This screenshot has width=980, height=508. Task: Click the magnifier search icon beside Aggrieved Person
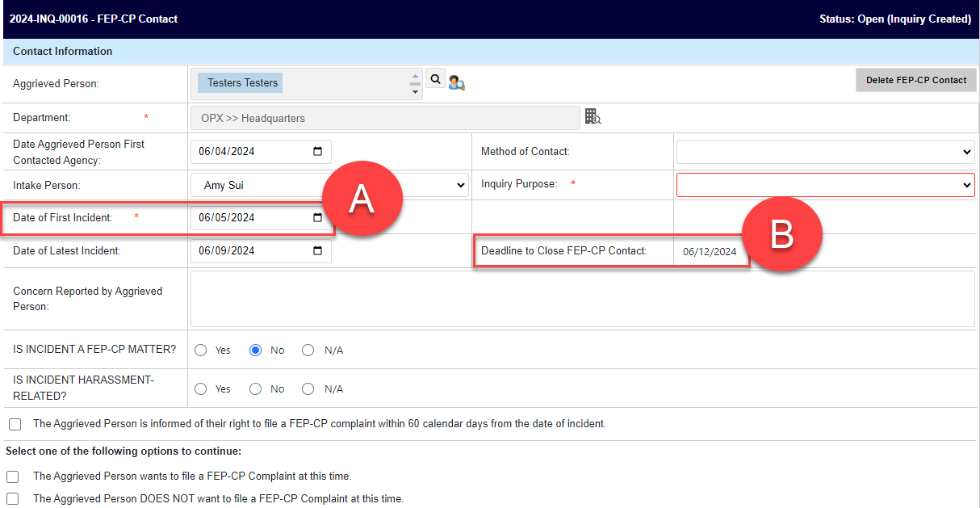[435, 79]
